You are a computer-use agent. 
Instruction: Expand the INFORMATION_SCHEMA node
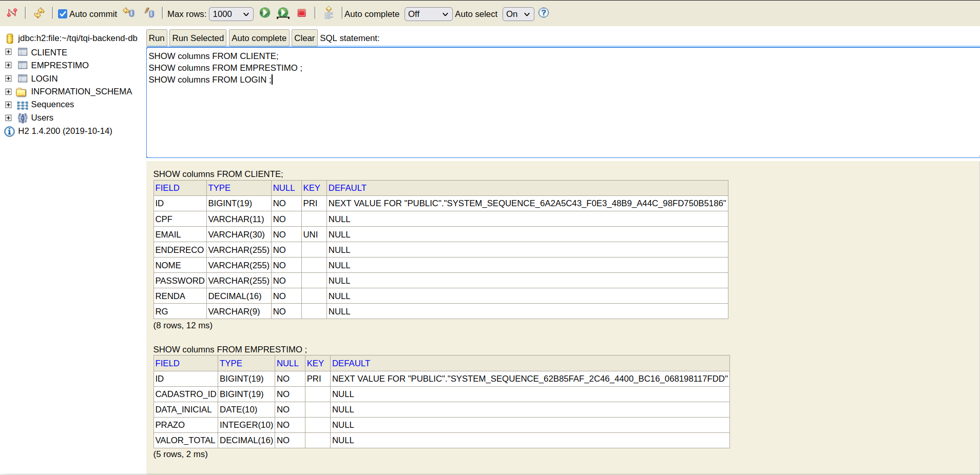tap(8, 91)
